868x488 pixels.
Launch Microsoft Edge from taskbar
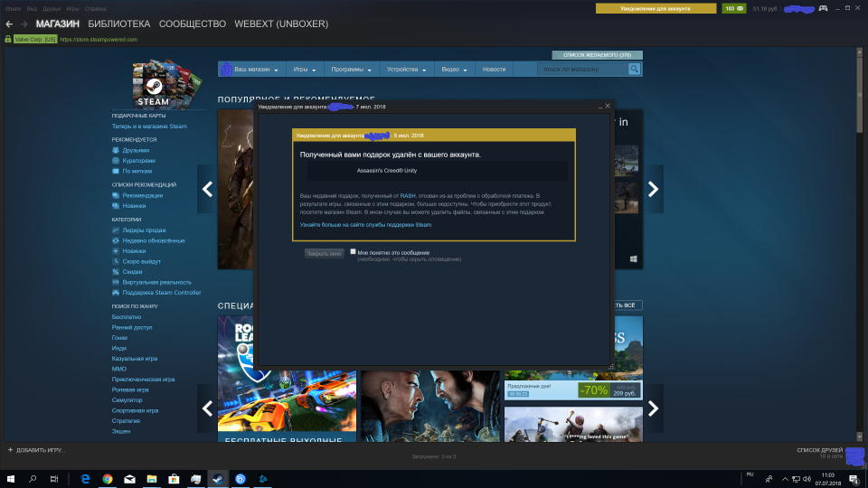(x=85, y=479)
